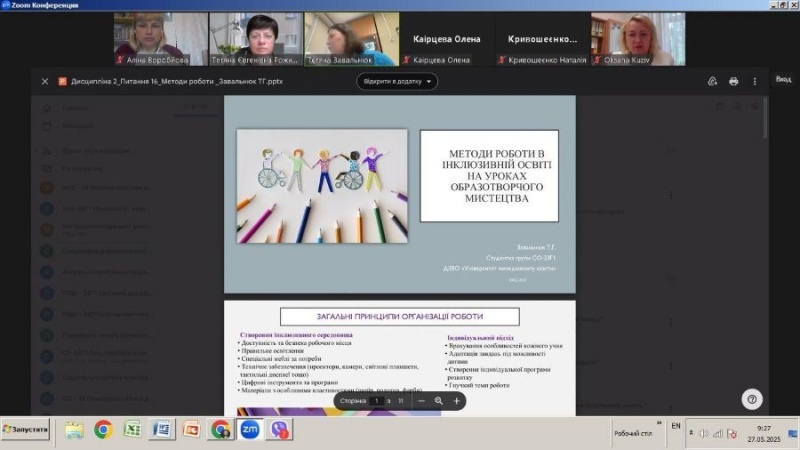This screenshot has width=800, height=450.
Task: Click the Windows 'Запустити' start button
Action: (x=27, y=429)
